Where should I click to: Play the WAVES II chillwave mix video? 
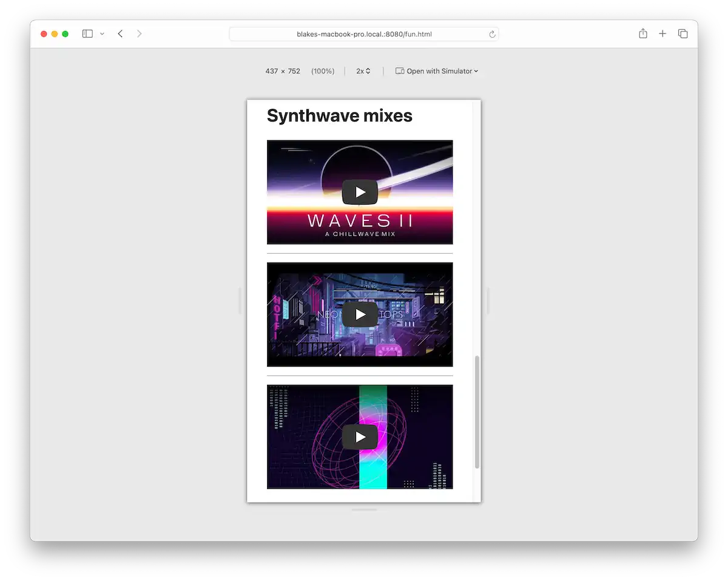(x=360, y=192)
